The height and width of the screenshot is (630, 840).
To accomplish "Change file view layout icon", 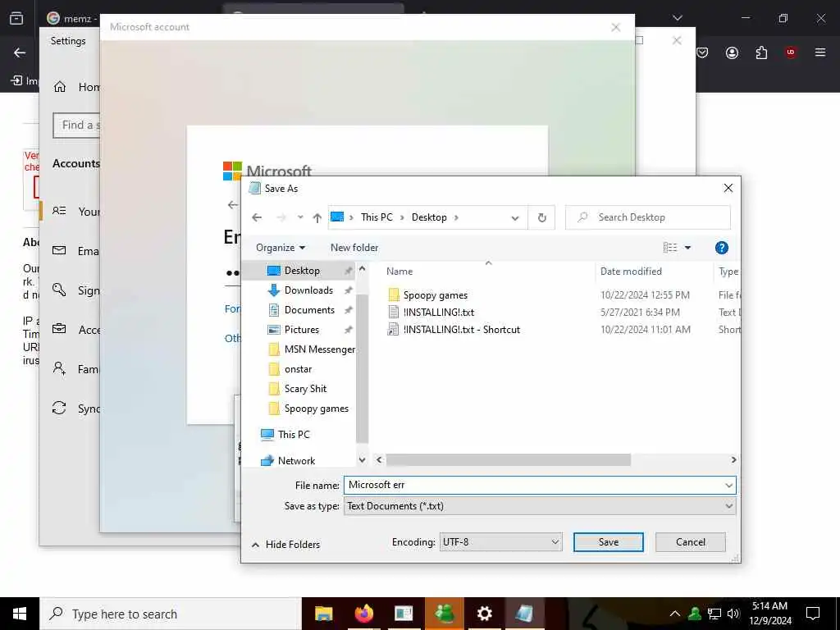I will [x=670, y=248].
